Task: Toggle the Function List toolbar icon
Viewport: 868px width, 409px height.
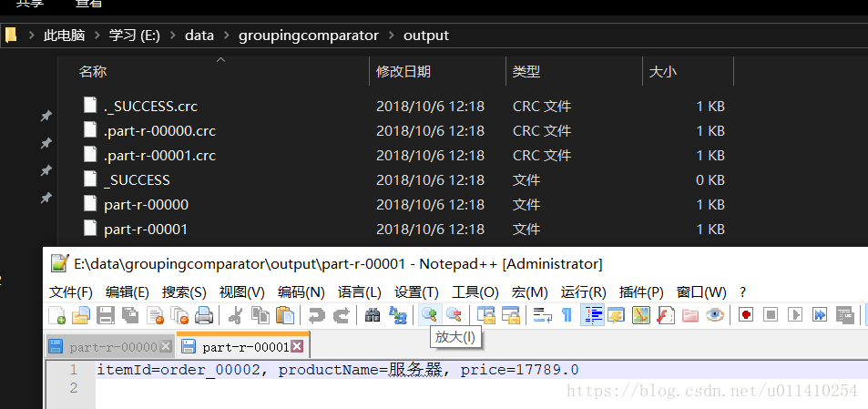Action: point(666,315)
